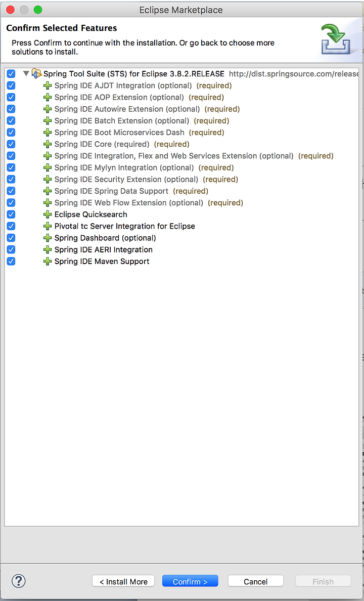Viewport: 364px width, 601px height.
Task: Click plus icon beside Spring IDE AOP Extension
Action: pos(48,97)
